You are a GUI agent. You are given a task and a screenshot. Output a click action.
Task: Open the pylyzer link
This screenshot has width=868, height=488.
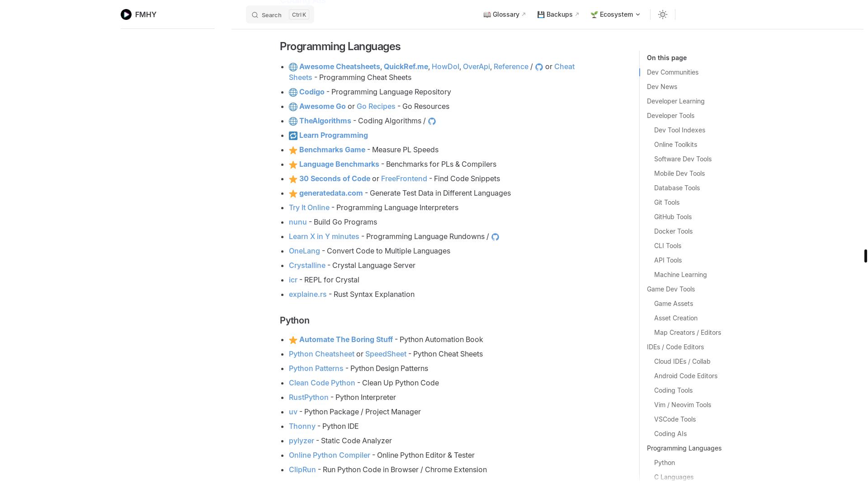click(301, 441)
